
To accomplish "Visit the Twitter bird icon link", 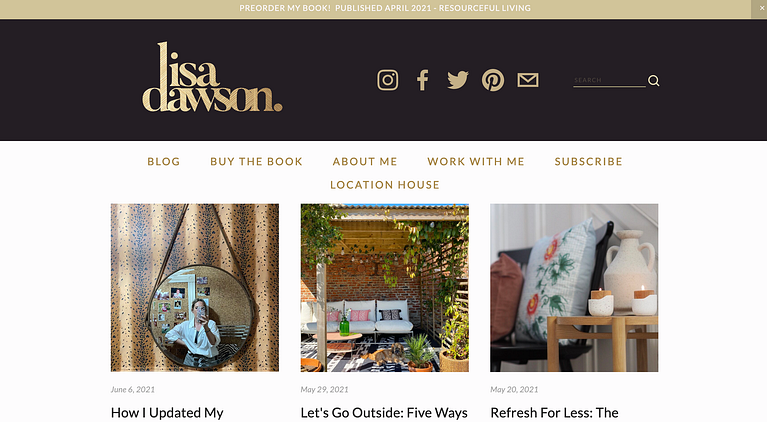I will point(458,80).
